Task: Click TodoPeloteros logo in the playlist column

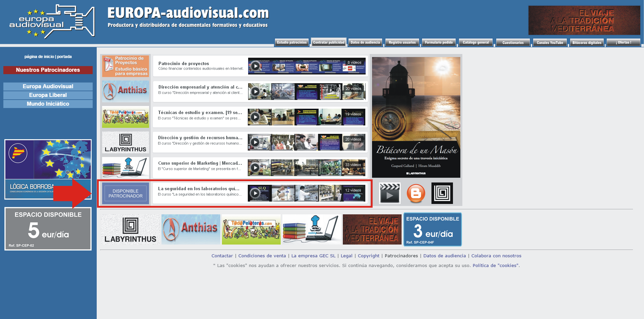Action: click(x=126, y=117)
